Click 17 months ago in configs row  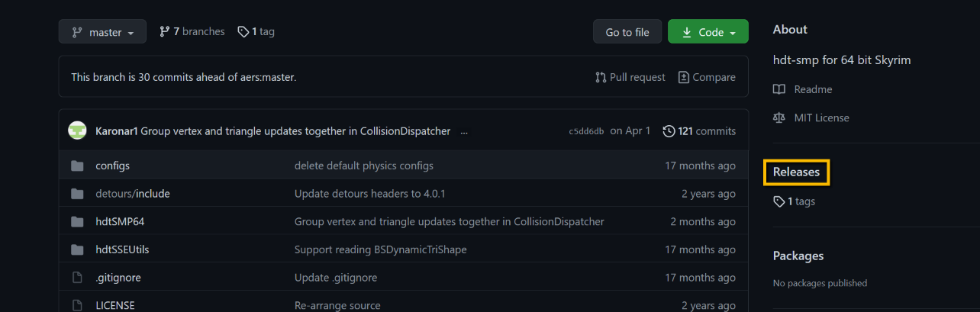tap(700, 166)
